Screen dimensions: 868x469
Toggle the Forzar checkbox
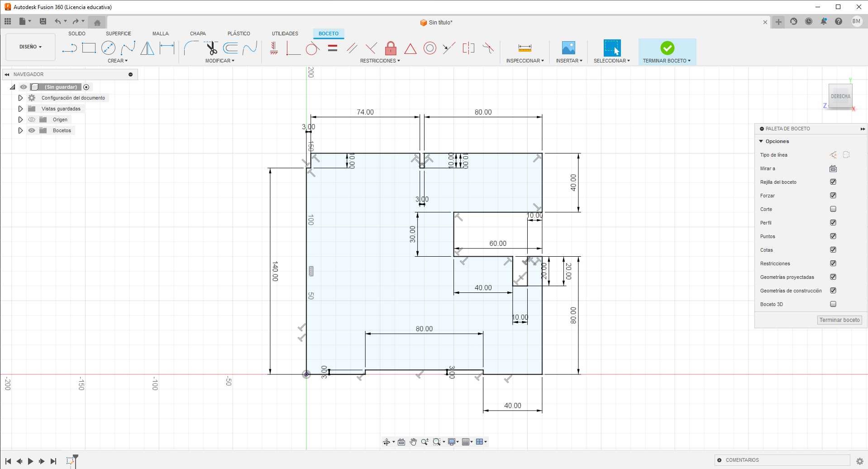[x=833, y=196]
